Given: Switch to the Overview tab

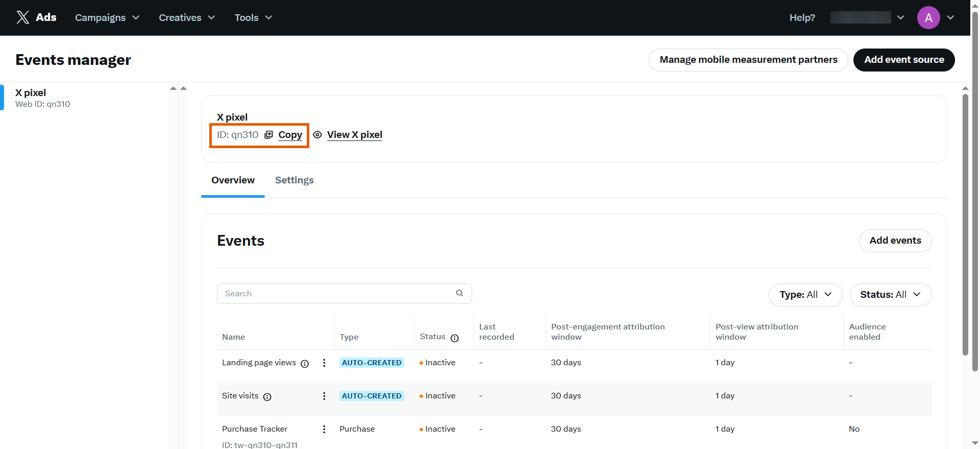Looking at the screenshot, I should (233, 180).
